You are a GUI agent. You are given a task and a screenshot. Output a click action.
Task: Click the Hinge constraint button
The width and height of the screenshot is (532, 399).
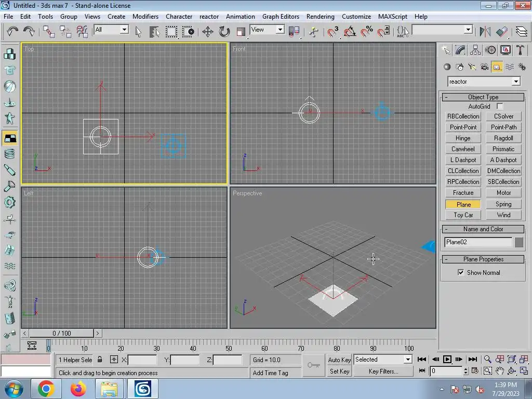(x=463, y=138)
